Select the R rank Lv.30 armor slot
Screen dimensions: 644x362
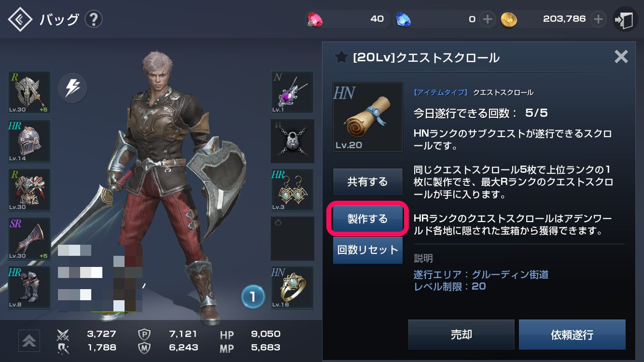coord(29,190)
